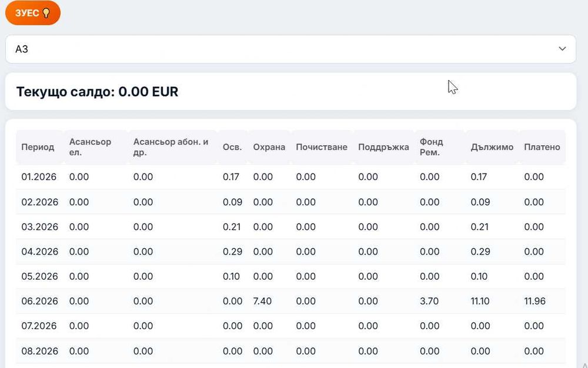
Task: Click Асансьор ел. value for 06.2026 row
Action: [x=79, y=301]
